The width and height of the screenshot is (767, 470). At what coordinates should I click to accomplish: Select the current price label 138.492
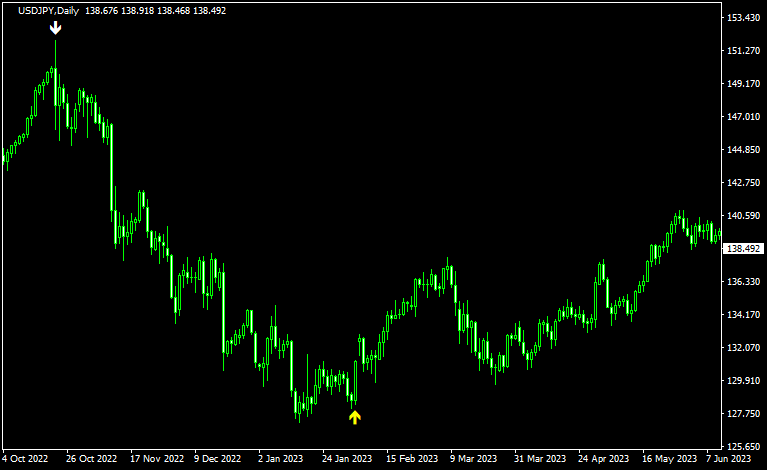pos(743,249)
